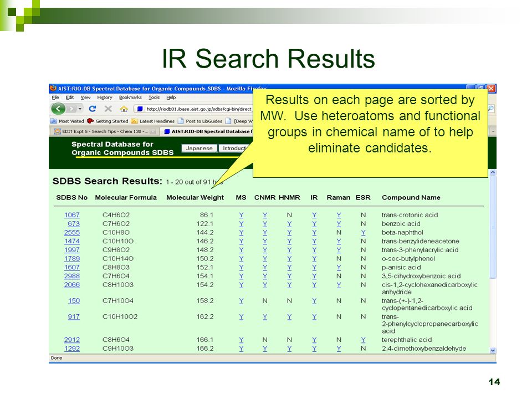Open the HNMR Y link for trans-benzylideneacetone
Screen dimensions: 532x399
click(x=289, y=241)
